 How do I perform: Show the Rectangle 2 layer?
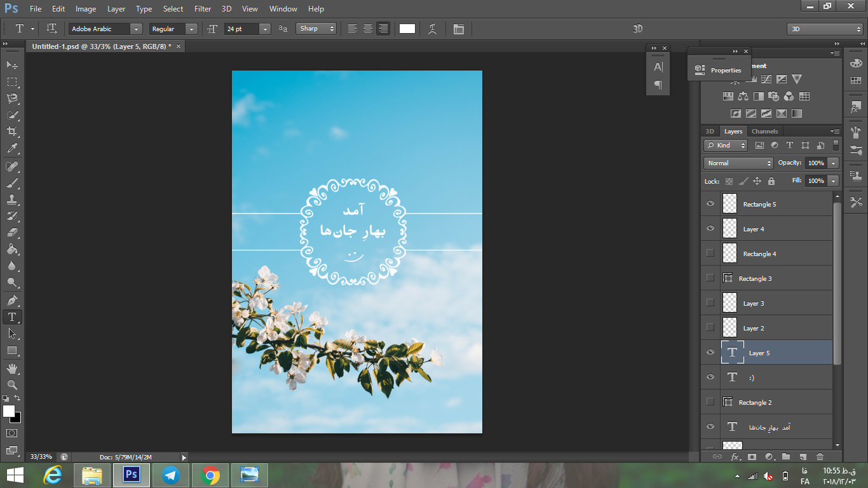710,402
